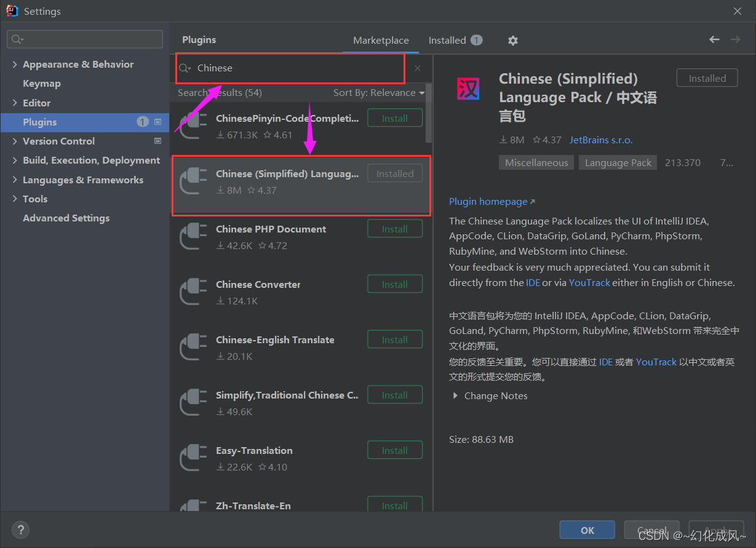Screen dimensions: 756x548
Task: Click the OK button
Action: [x=587, y=530]
